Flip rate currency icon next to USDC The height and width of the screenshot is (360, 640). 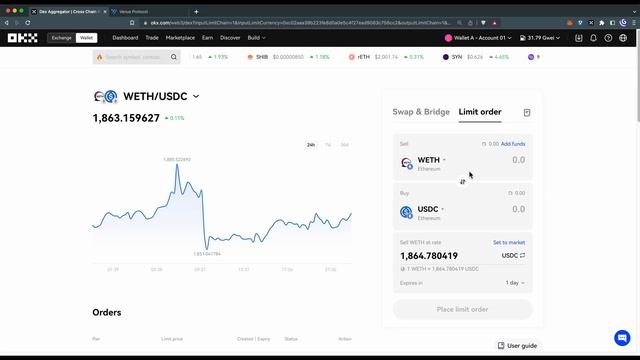pyautogui.click(x=522, y=256)
